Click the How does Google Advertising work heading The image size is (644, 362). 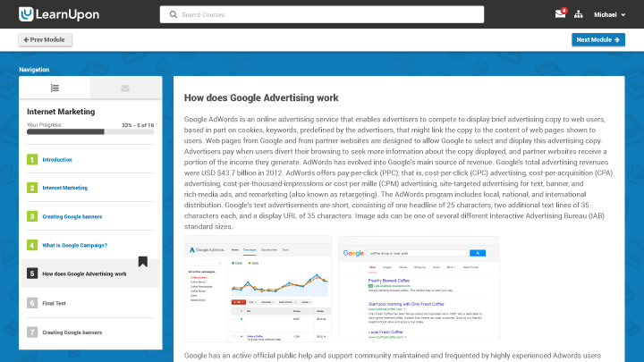261,97
